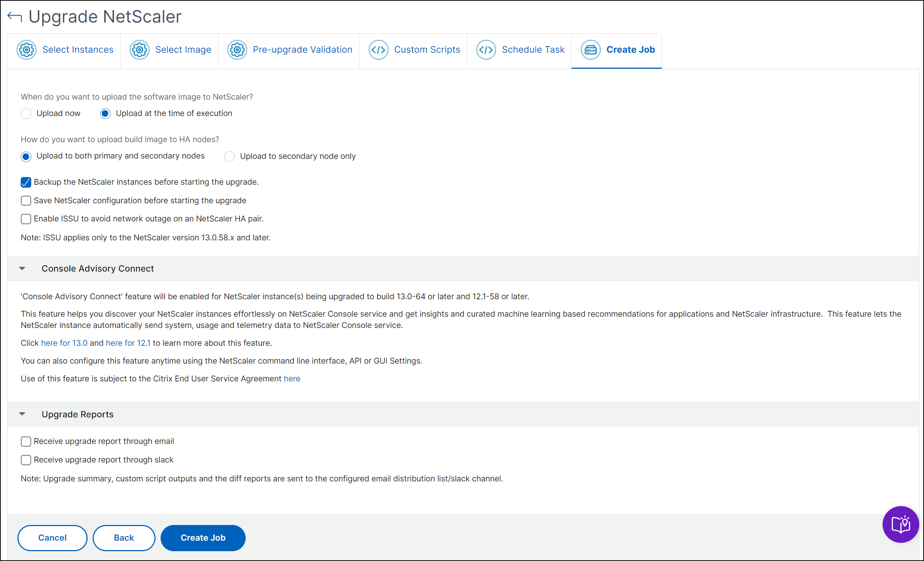Viewport: 924px width, 561px height.
Task: Choose Upload to both primary and secondary nodes
Action: click(x=26, y=156)
